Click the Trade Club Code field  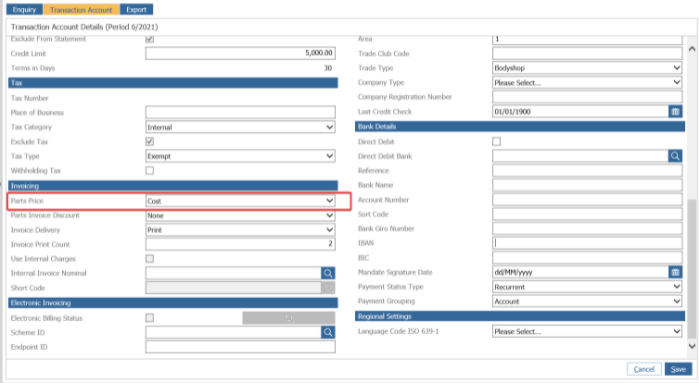587,54
